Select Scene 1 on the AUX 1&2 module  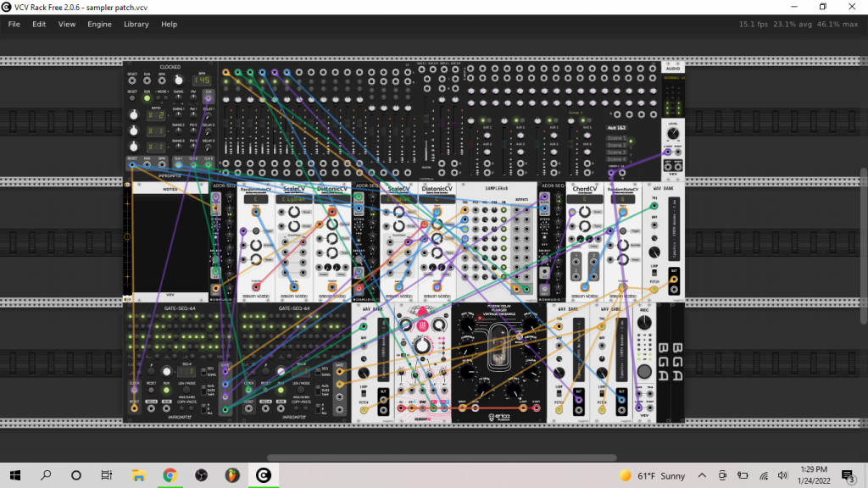617,138
